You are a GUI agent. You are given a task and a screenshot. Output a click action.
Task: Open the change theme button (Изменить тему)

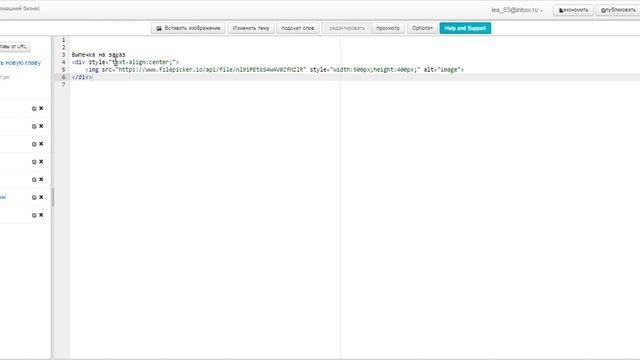(x=251, y=28)
